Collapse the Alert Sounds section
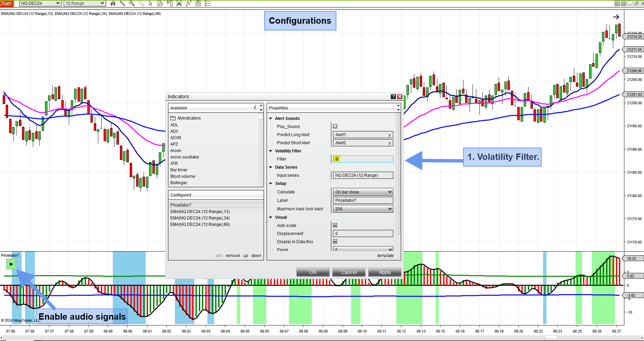Viewport: 644px width, 341px height. pyautogui.click(x=271, y=119)
